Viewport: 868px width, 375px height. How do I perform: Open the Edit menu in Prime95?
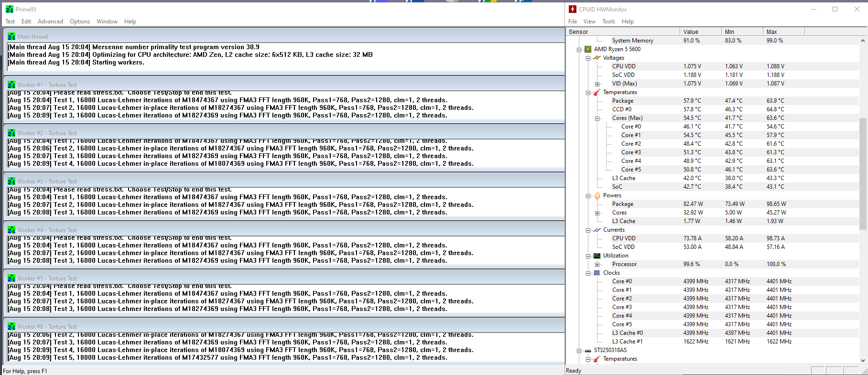26,21
